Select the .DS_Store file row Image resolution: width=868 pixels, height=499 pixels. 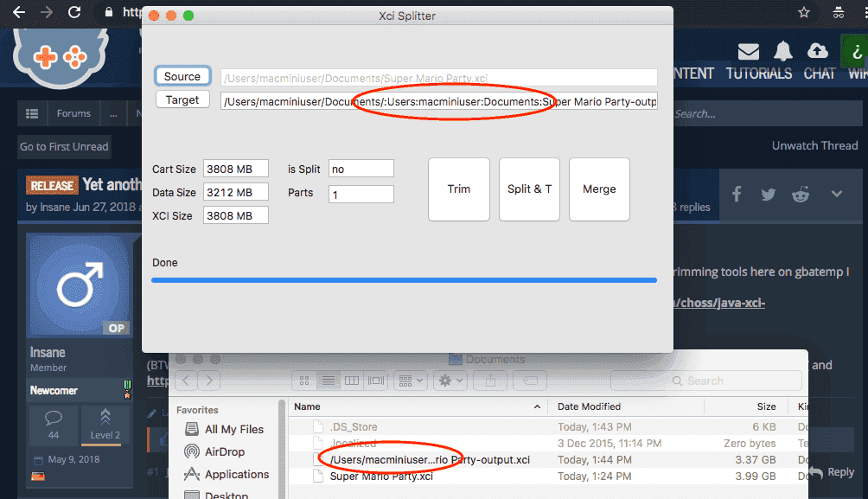(x=548, y=427)
